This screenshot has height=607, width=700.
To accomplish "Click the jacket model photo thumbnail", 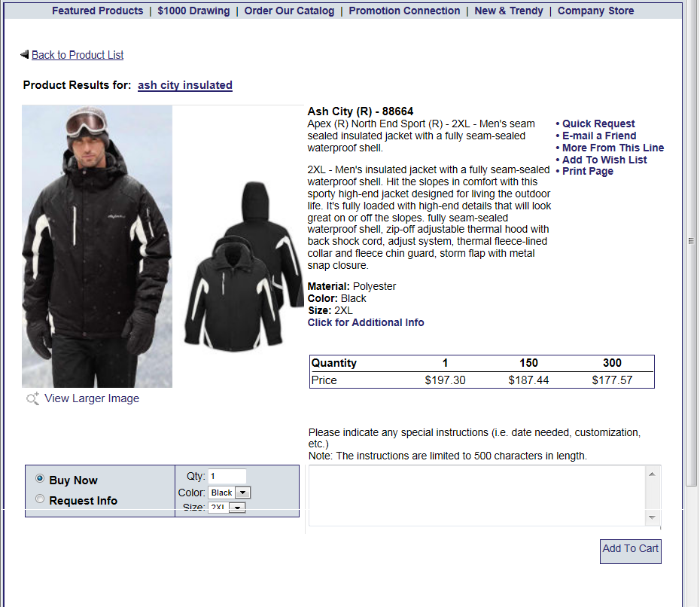I will tap(97, 246).
